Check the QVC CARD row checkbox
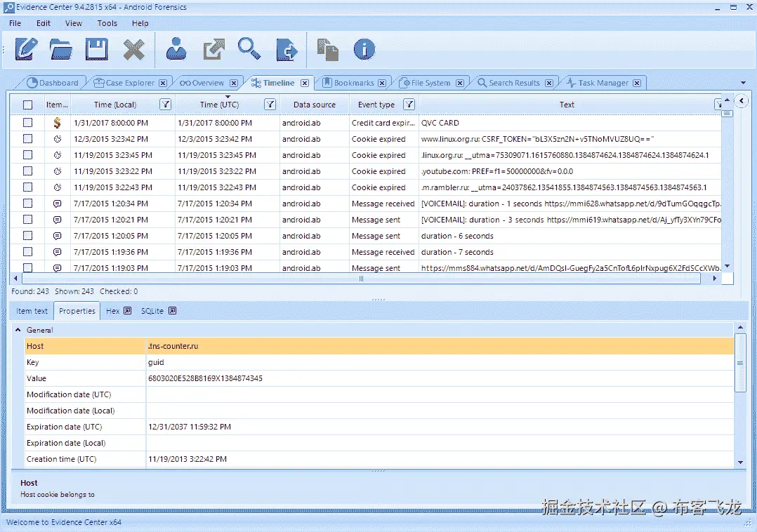Image resolution: width=757 pixels, height=532 pixels. (27, 123)
